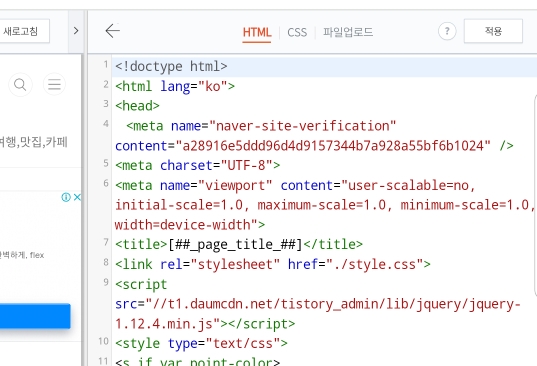Click the stylesheet link line
This screenshot has height=366, width=537.
point(273,264)
